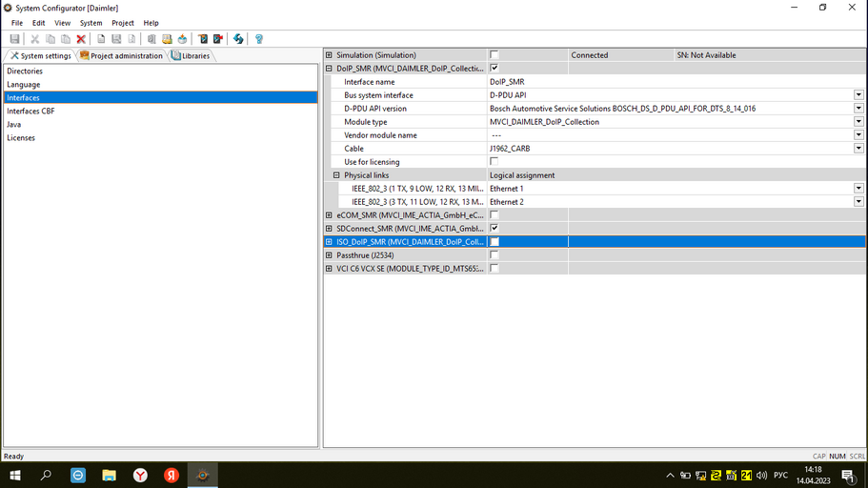Click the import disk with arrow toolbar icon
The image size is (868, 488).
coord(182,39)
